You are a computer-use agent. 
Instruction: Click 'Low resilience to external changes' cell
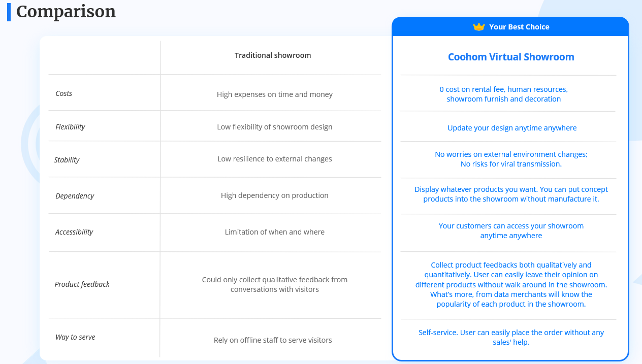(x=275, y=159)
